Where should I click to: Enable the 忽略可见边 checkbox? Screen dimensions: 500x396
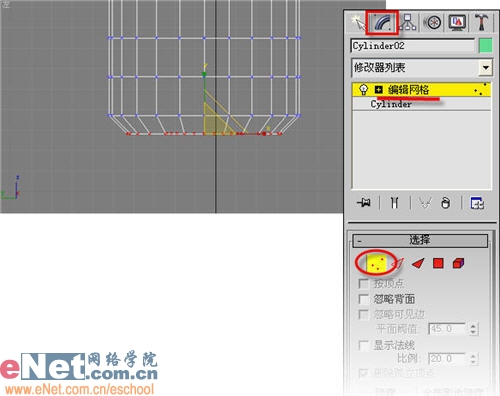pos(363,314)
